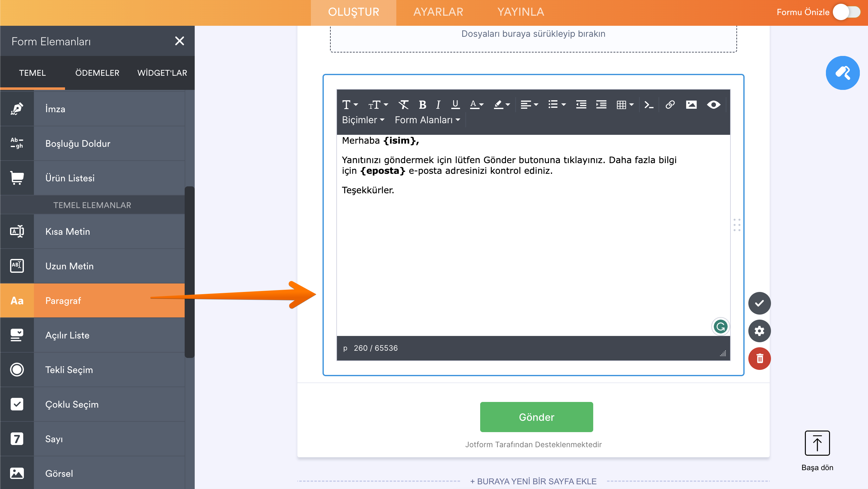Screen dimensions: 868x489
Task: Apply underline formatting
Action: (x=455, y=105)
